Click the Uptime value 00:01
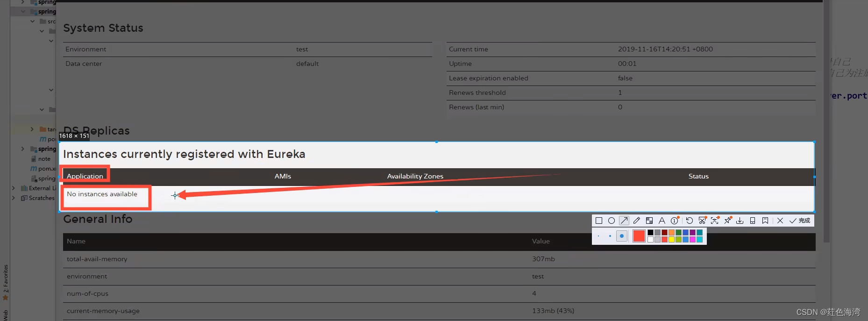This screenshot has height=321, width=868. (627, 64)
